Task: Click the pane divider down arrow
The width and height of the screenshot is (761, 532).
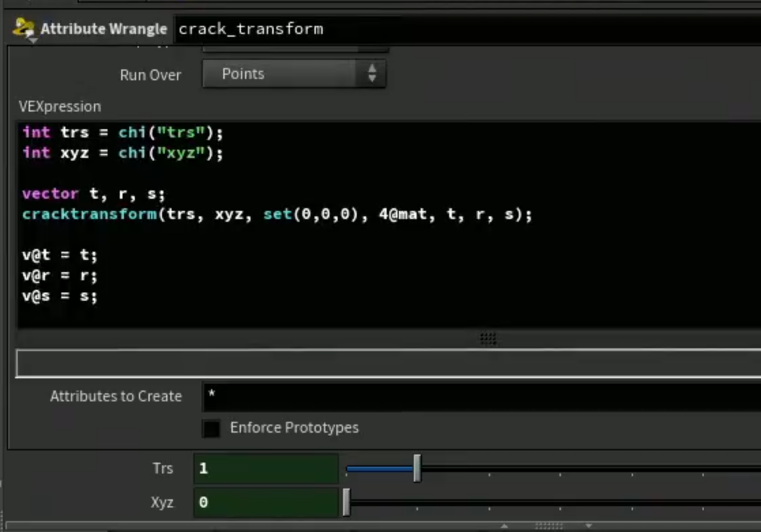Action: tap(588, 526)
